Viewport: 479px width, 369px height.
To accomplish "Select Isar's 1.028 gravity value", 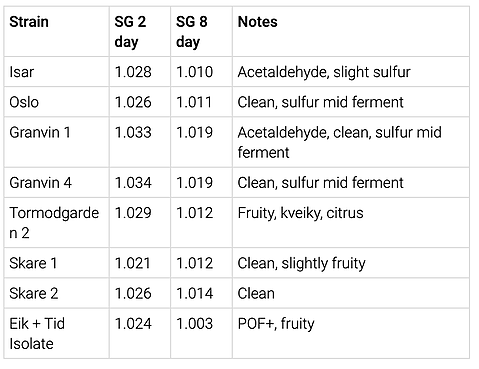I will [x=133, y=72].
